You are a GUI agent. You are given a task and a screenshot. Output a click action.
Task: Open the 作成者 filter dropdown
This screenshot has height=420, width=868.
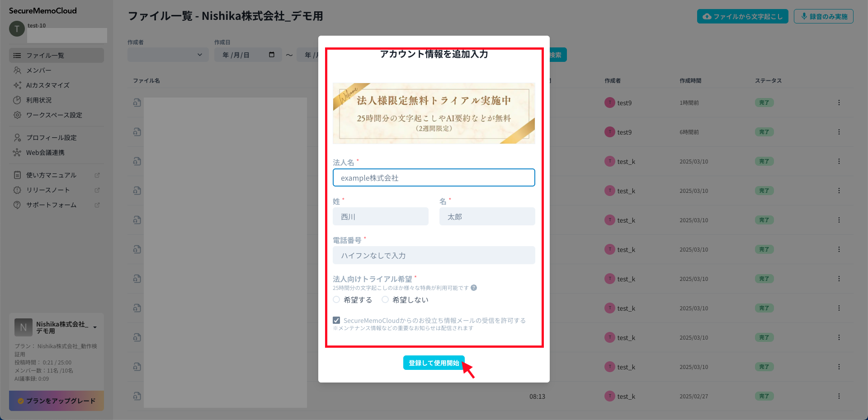pyautogui.click(x=168, y=55)
